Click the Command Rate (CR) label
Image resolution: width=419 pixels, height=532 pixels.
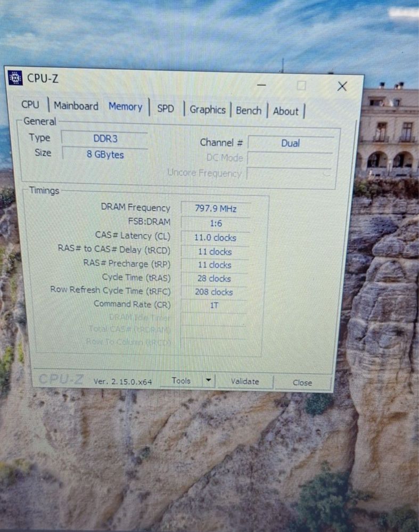(132, 304)
